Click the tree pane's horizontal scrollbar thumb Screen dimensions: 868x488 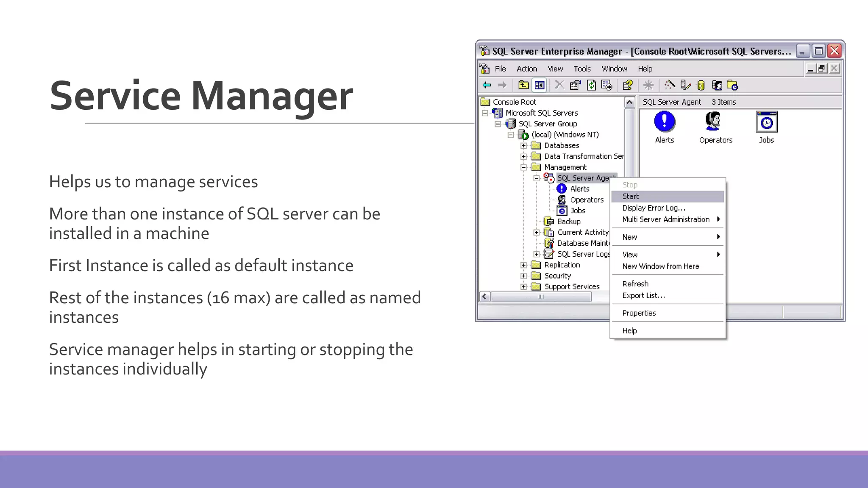click(x=541, y=297)
